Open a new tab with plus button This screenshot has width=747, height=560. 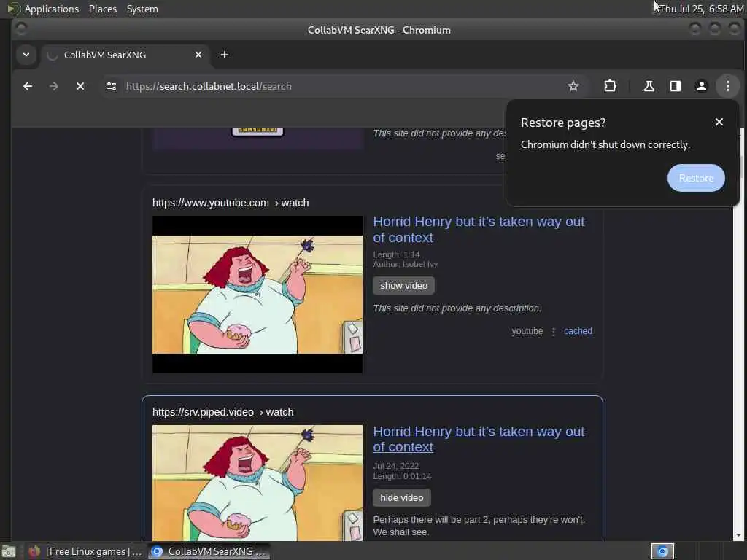[x=225, y=55]
